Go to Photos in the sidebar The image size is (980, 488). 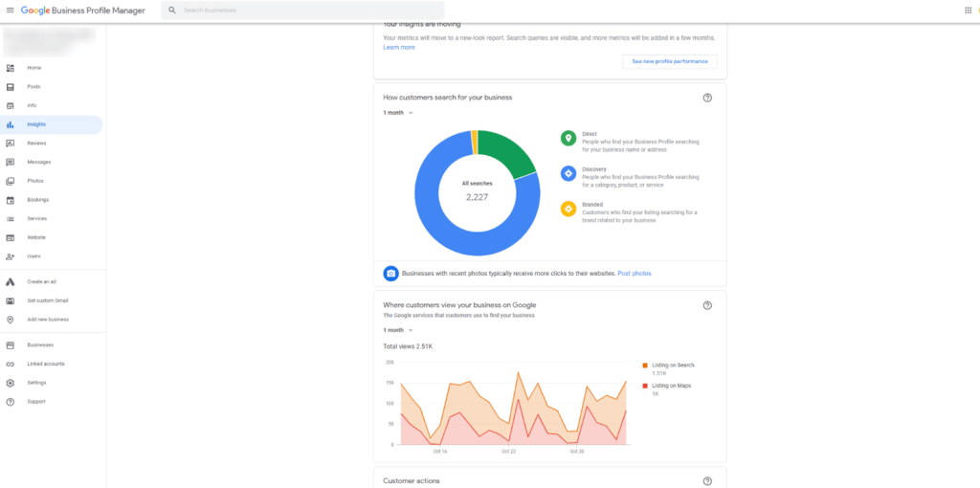click(x=35, y=181)
